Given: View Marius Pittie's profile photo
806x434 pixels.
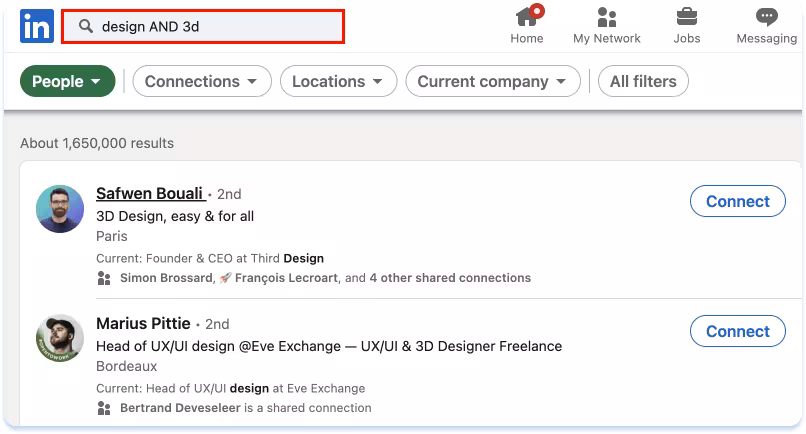Looking at the screenshot, I should point(59,339).
